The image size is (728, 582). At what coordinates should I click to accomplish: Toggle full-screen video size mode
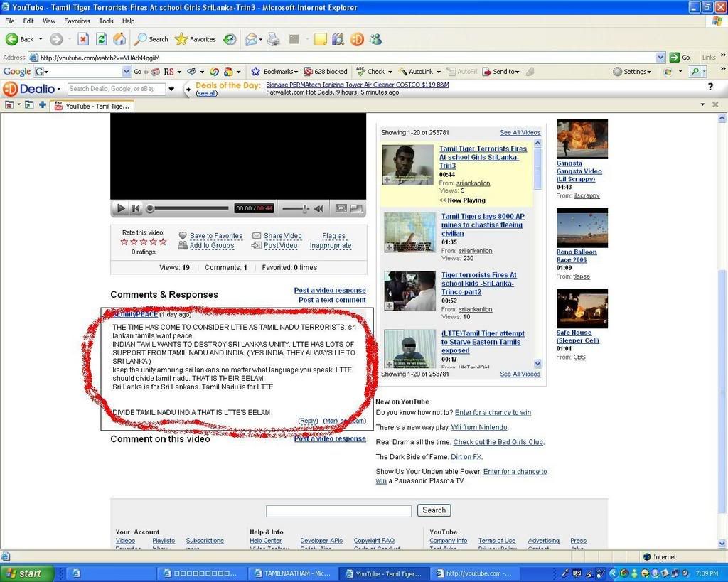[x=356, y=208]
